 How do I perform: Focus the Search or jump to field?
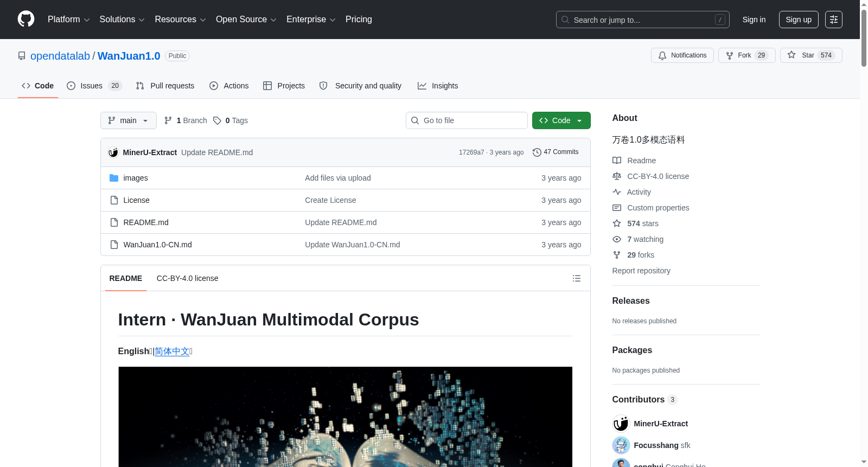tap(643, 20)
